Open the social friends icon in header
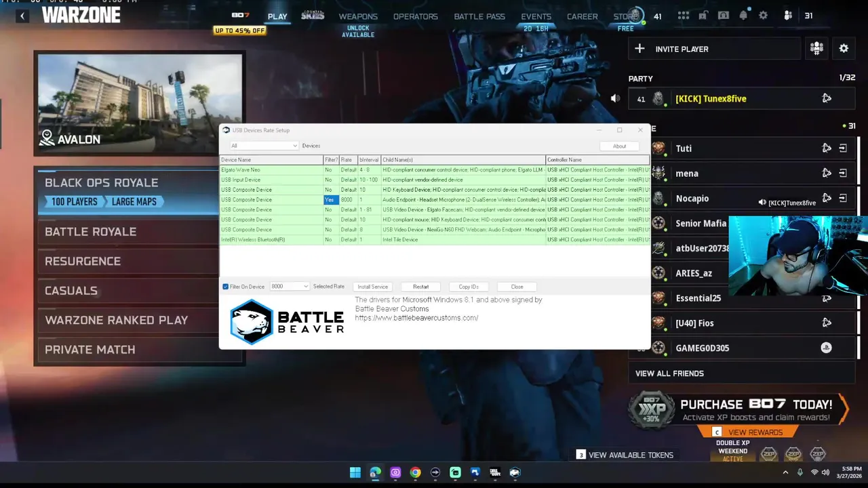Viewport: 868px width, 488px height. [x=788, y=16]
